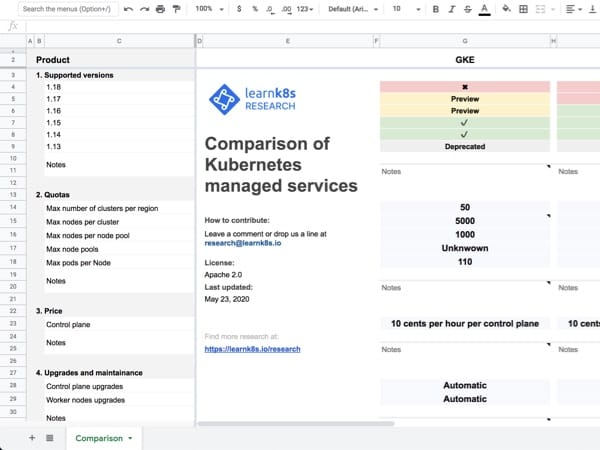600x450 pixels.
Task: Click GKE checkmark cell for 1.15
Action: (465, 122)
